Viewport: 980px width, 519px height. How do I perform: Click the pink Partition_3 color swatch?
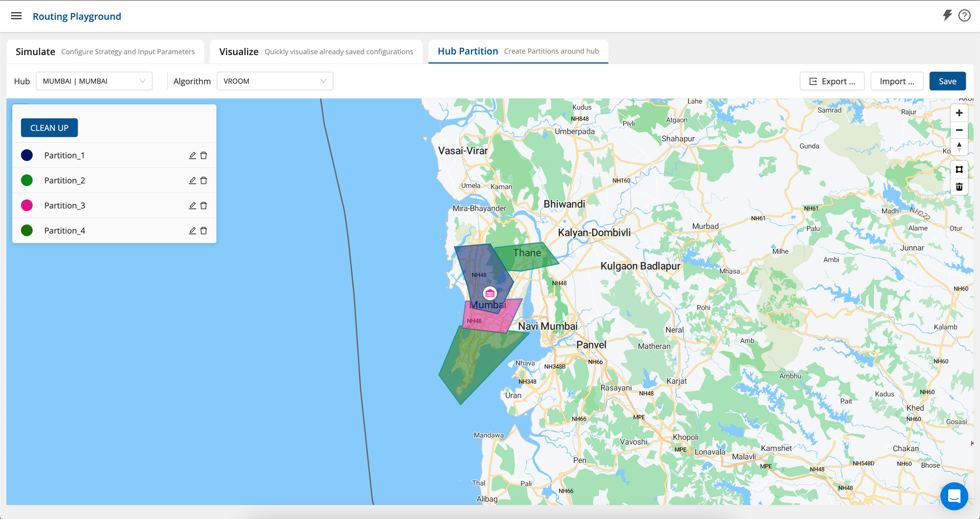tap(27, 206)
